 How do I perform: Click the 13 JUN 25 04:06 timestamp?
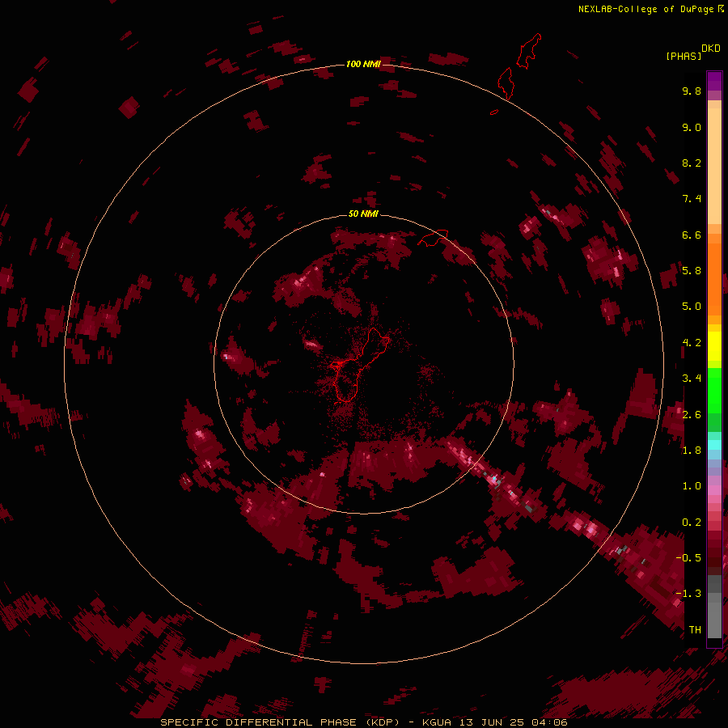pos(513,722)
